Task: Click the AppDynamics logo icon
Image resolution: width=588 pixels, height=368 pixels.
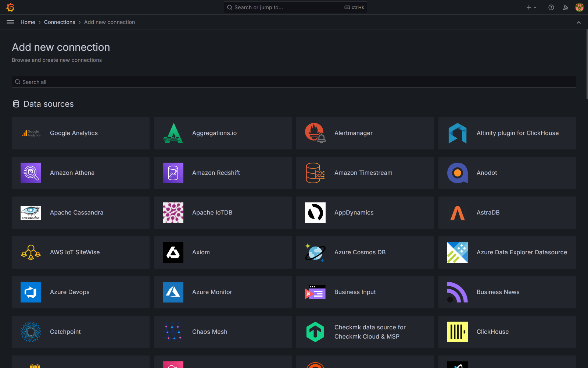Action: [x=315, y=213]
